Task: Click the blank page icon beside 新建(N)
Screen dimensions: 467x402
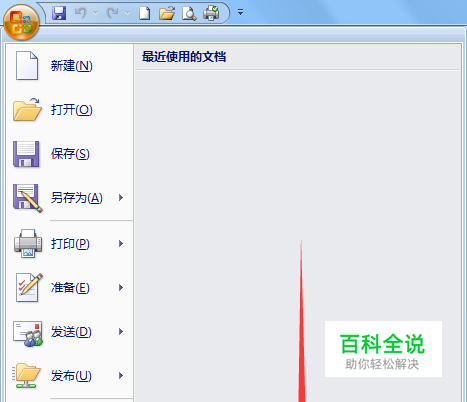Action: tap(27, 66)
